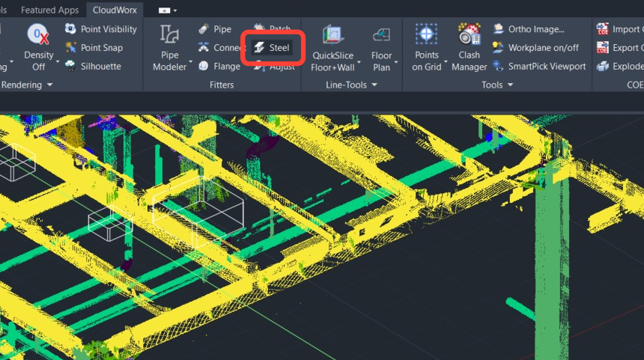This screenshot has height=360, width=644.
Task: Select the Steel fitter tool
Action: tap(272, 48)
